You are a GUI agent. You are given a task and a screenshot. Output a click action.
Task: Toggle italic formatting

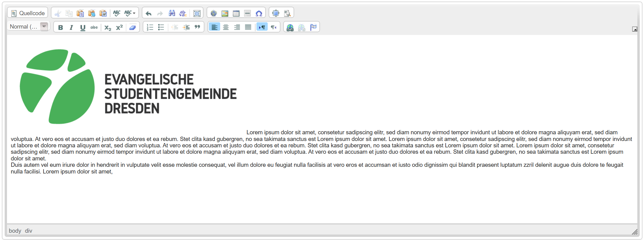[x=71, y=27]
